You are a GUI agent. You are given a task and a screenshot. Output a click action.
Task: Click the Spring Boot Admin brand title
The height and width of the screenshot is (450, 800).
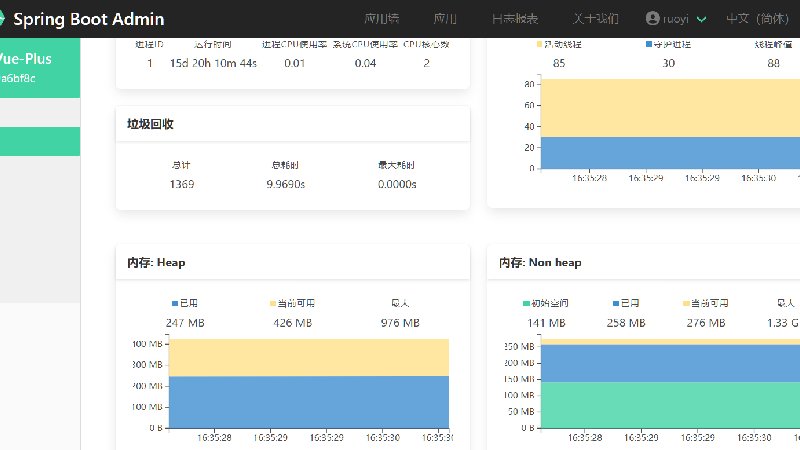(x=89, y=19)
